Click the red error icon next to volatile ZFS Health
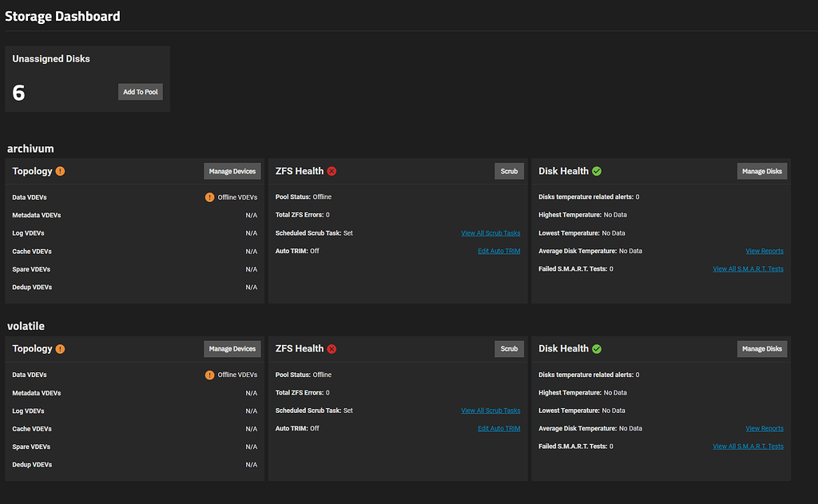Image resolution: width=818 pixels, height=504 pixels. click(x=331, y=348)
